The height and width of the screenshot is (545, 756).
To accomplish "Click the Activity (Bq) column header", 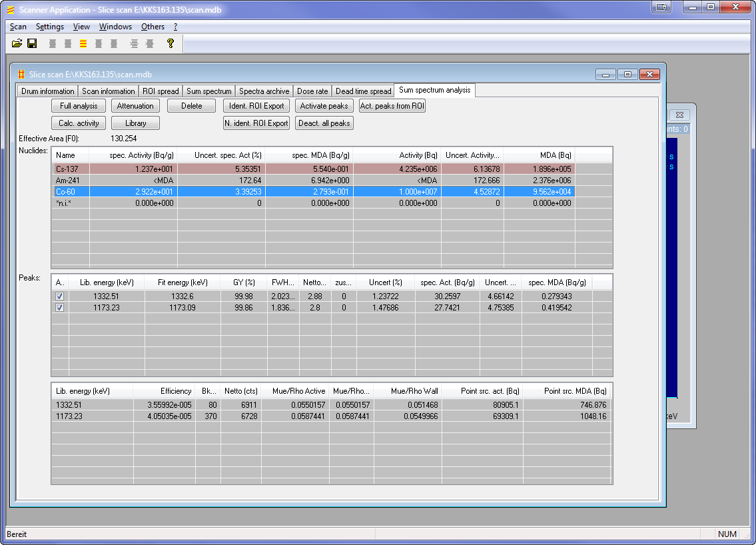I will coord(397,155).
